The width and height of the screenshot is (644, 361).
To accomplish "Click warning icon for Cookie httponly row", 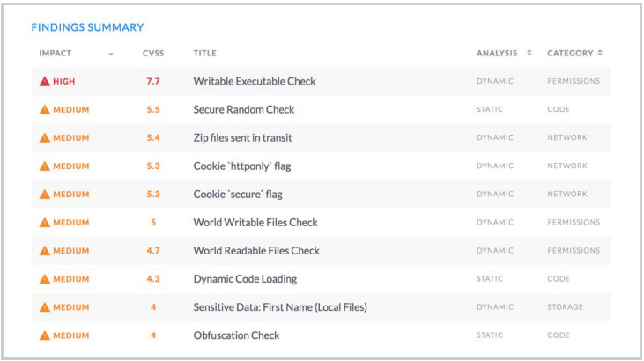I will coord(44,166).
